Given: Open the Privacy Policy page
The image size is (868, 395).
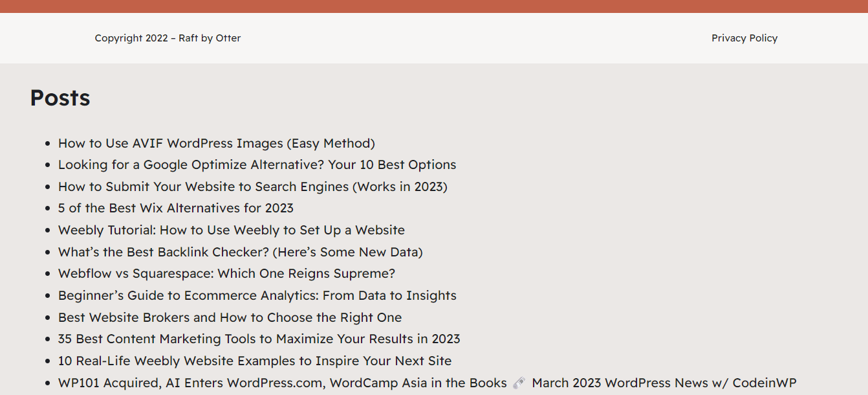Looking at the screenshot, I should point(744,38).
